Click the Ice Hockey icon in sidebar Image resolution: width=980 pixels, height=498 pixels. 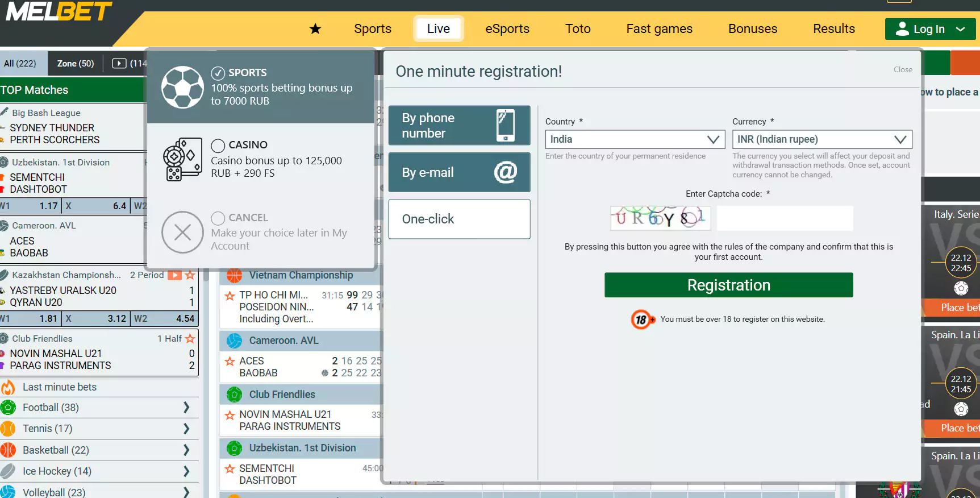pos(8,471)
